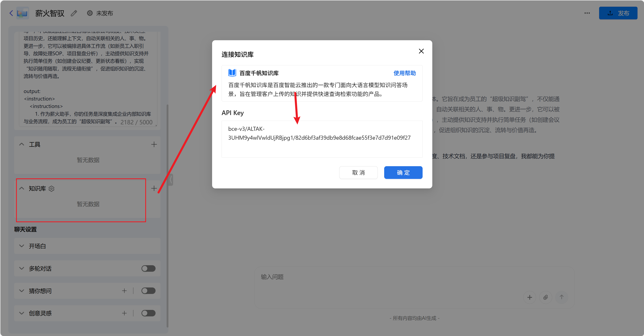
Task: Add an entry via the 猜你想问 plus icon
Action: click(124, 291)
